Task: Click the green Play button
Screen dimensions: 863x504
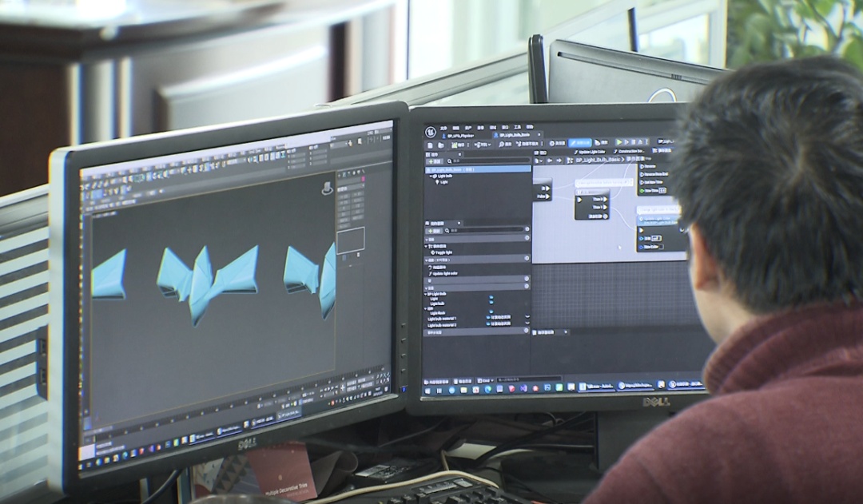Action: pos(619,142)
